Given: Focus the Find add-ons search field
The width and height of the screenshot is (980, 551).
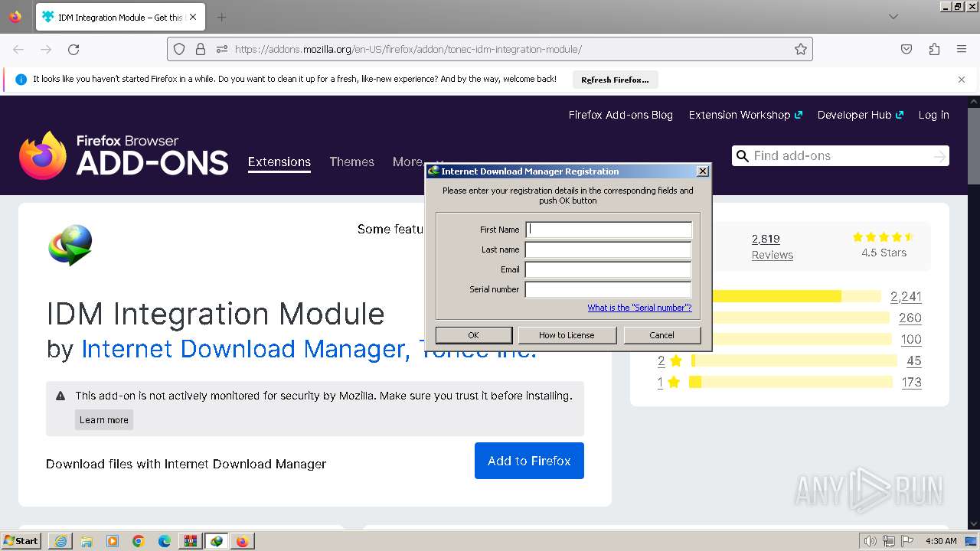Looking at the screenshot, I should (x=841, y=156).
